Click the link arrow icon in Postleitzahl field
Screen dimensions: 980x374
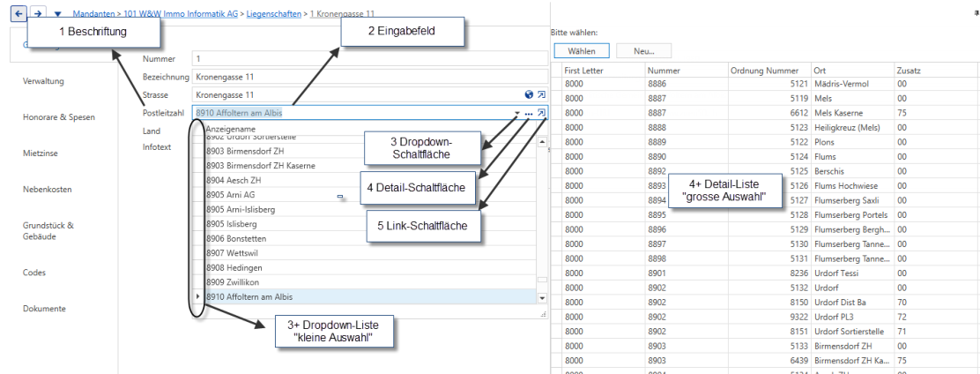tap(541, 113)
